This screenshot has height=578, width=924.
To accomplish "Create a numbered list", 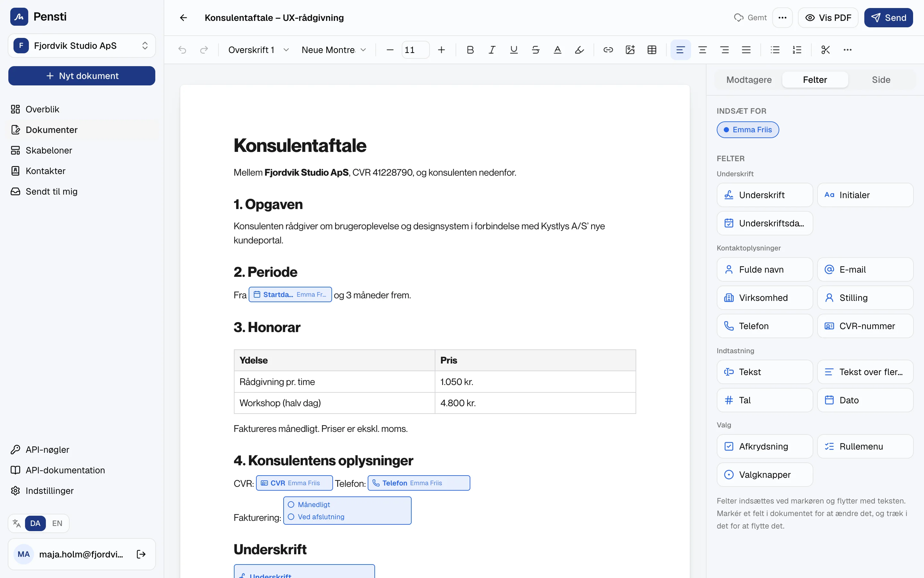I will 797,50.
